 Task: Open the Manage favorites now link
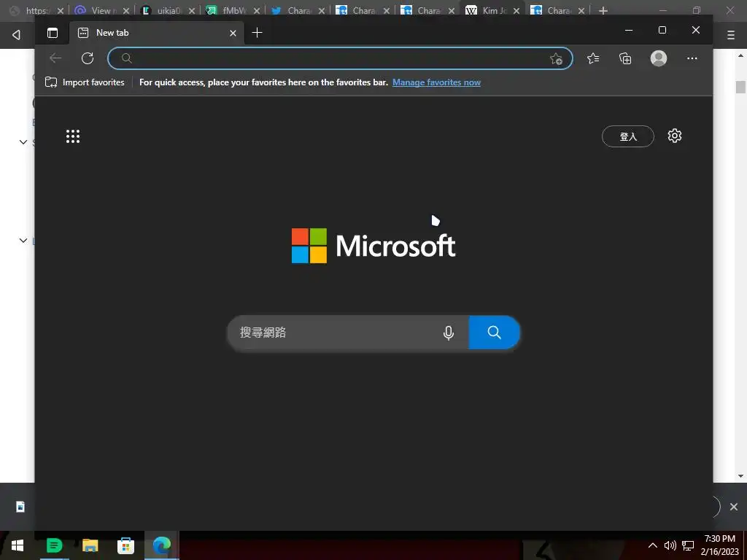click(x=436, y=82)
